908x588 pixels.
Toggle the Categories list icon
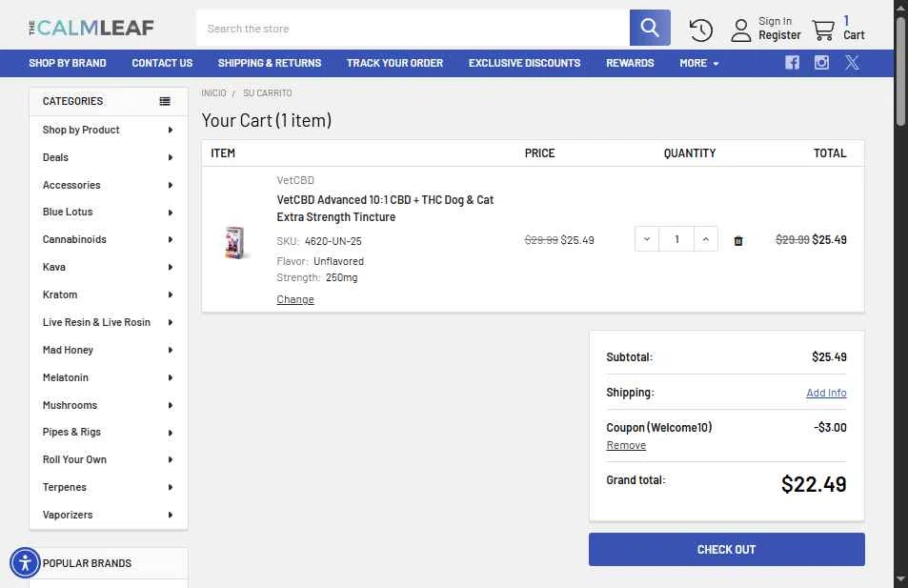click(x=165, y=101)
